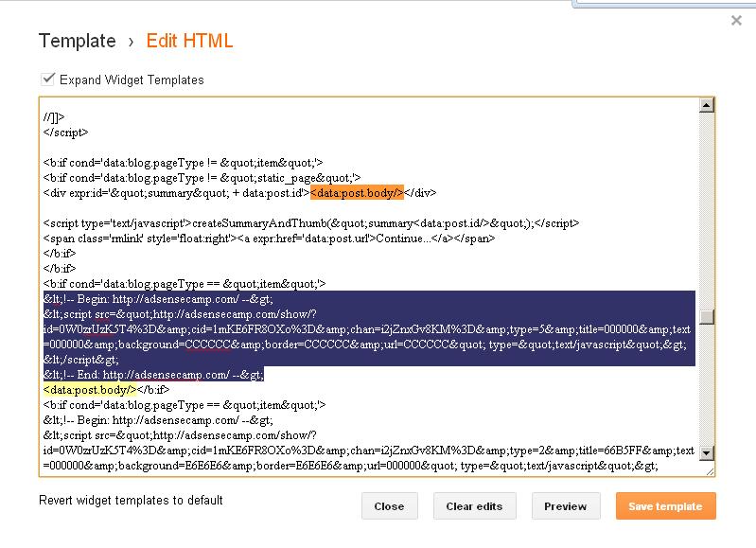Toggle Expand Widget Templates checkbox
756x548 pixels.
point(47,80)
